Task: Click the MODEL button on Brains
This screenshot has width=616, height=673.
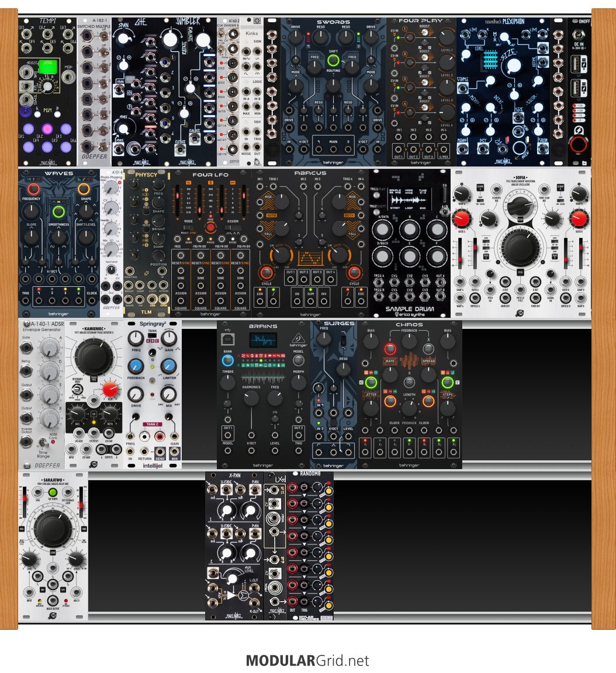Action: pos(298,360)
